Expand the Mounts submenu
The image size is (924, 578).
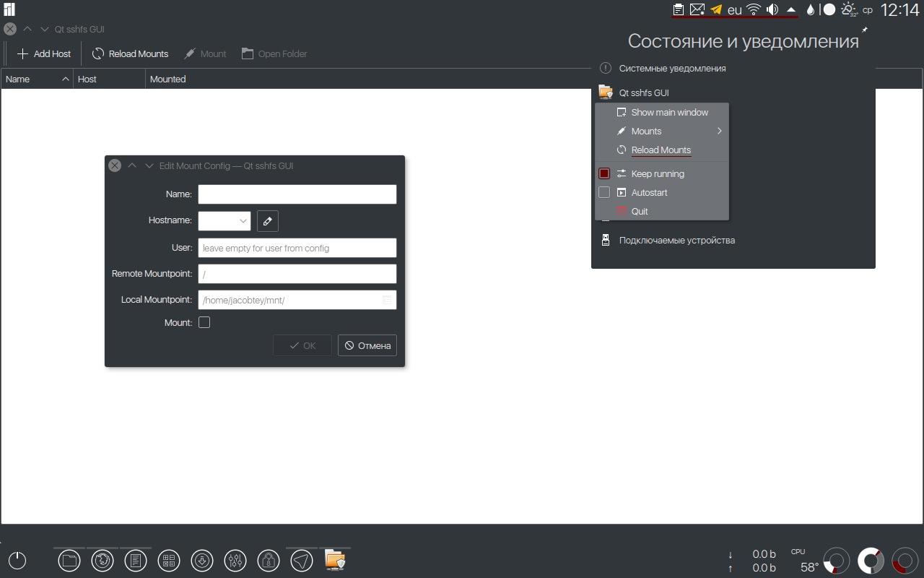point(662,131)
